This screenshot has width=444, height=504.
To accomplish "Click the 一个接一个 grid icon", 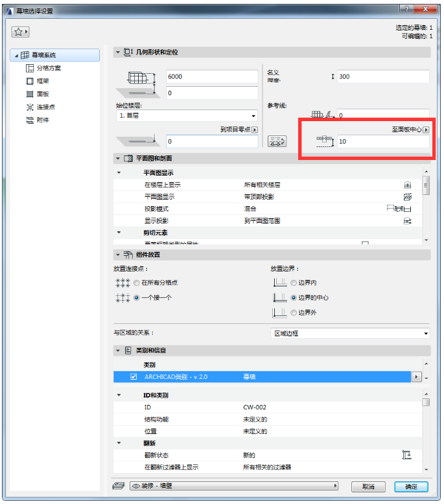I will coord(123,297).
